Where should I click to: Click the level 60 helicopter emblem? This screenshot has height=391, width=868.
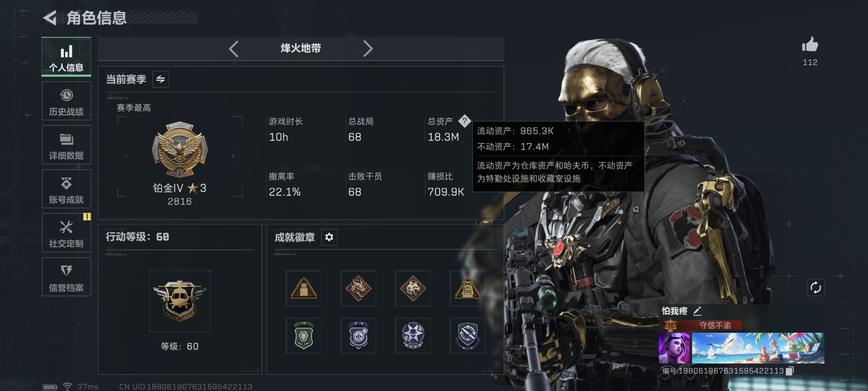pyautogui.click(x=180, y=301)
